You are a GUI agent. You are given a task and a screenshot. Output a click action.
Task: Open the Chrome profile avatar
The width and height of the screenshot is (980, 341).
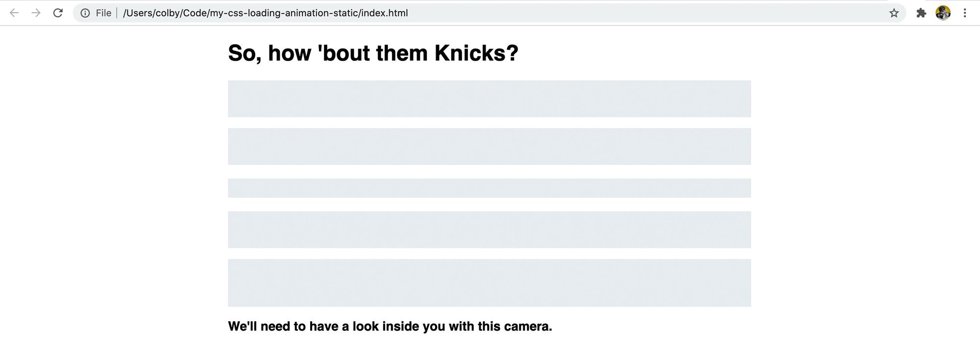click(x=943, y=13)
